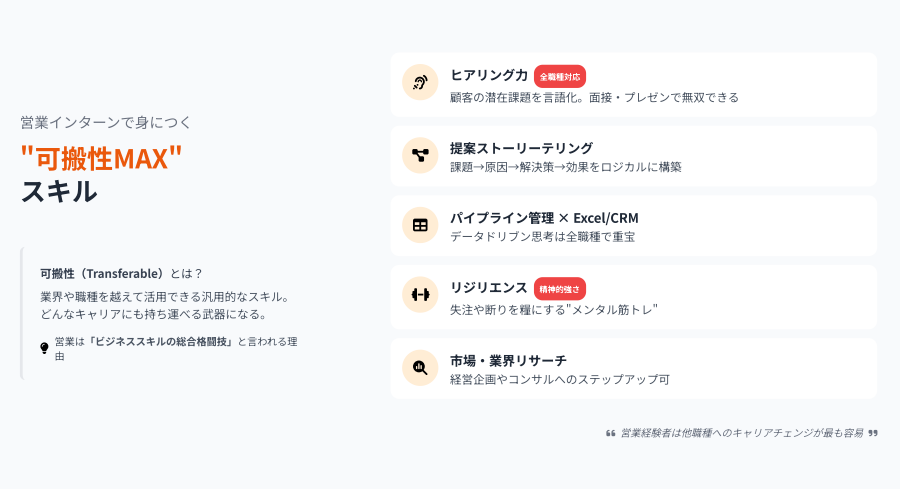
Task: Select the ヒアリング力 card title
Action: [489, 75]
